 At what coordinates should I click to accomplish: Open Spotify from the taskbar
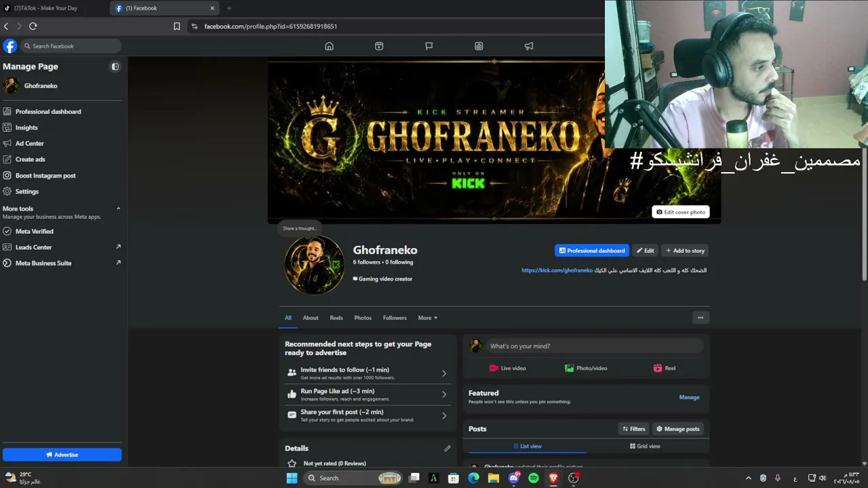pyautogui.click(x=534, y=478)
